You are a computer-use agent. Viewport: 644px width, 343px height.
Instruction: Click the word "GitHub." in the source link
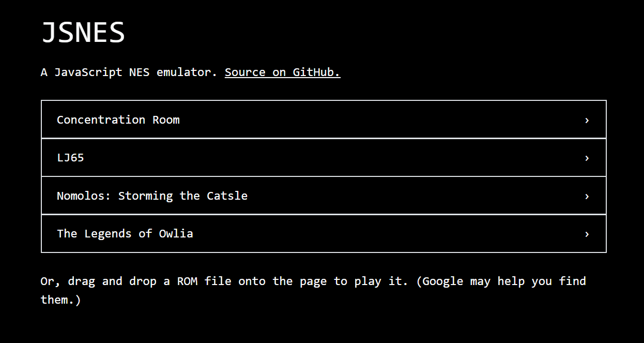click(x=316, y=72)
